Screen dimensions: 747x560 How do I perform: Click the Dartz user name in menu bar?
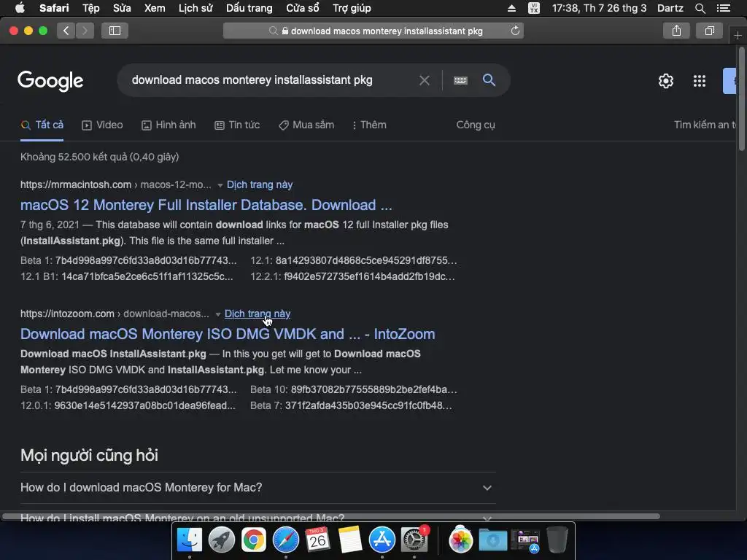[670, 8]
